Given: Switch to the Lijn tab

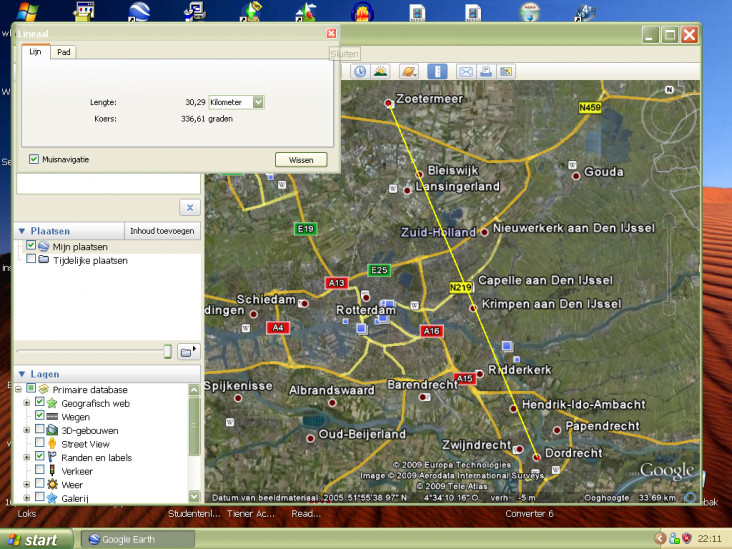Looking at the screenshot, I should (35, 51).
